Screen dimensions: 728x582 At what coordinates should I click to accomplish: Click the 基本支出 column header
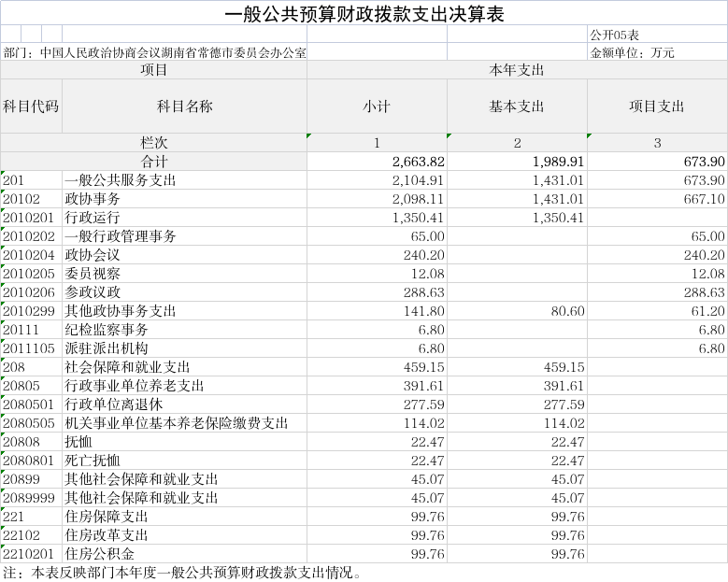(x=517, y=106)
